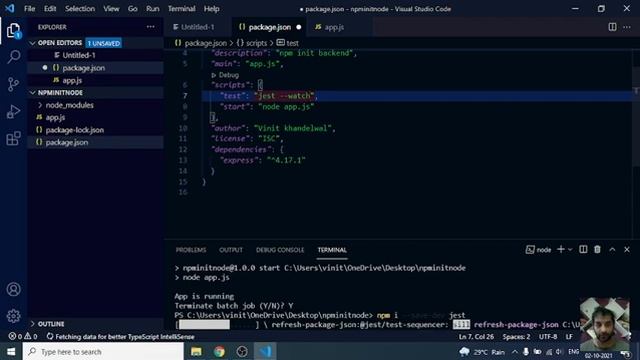Show hidden system tray icons
Image resolution: width=640 pixels, height=360 pixels.
515,352
